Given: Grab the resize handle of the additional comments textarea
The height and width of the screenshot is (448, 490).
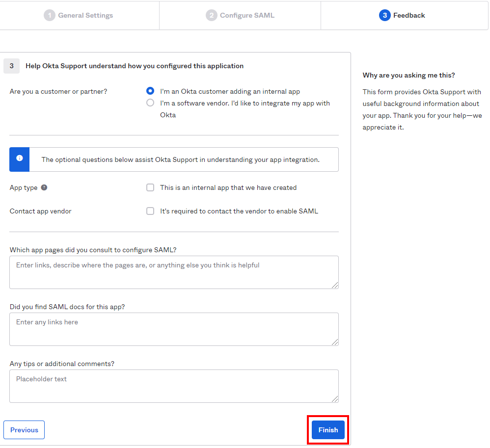Looking at the screenshot, I should point(335,399).
